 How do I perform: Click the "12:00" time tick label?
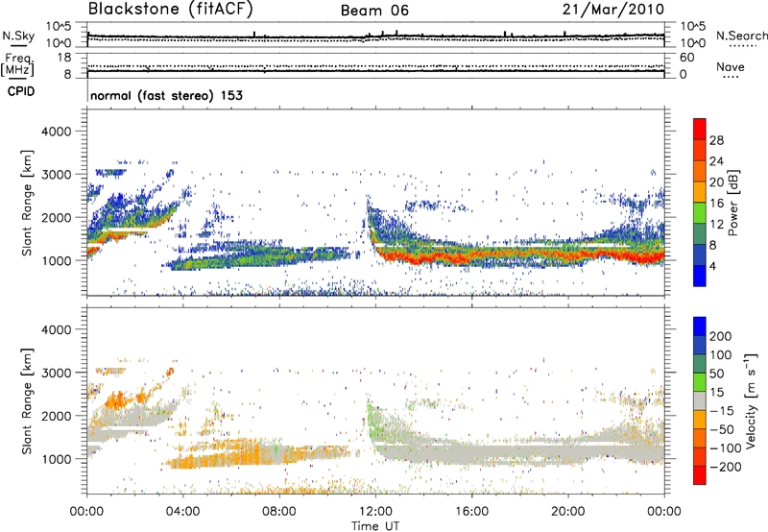tap(375, 512)
